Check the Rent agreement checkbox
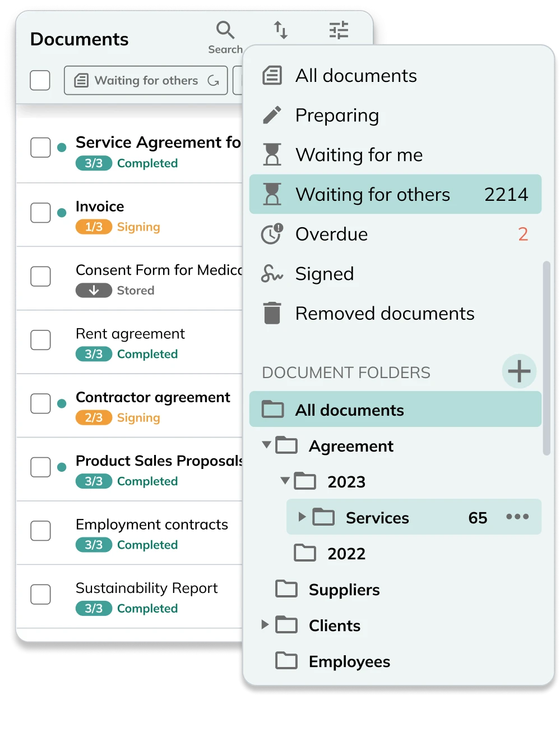The image size is (560, 736). click(x=40, y=340)
